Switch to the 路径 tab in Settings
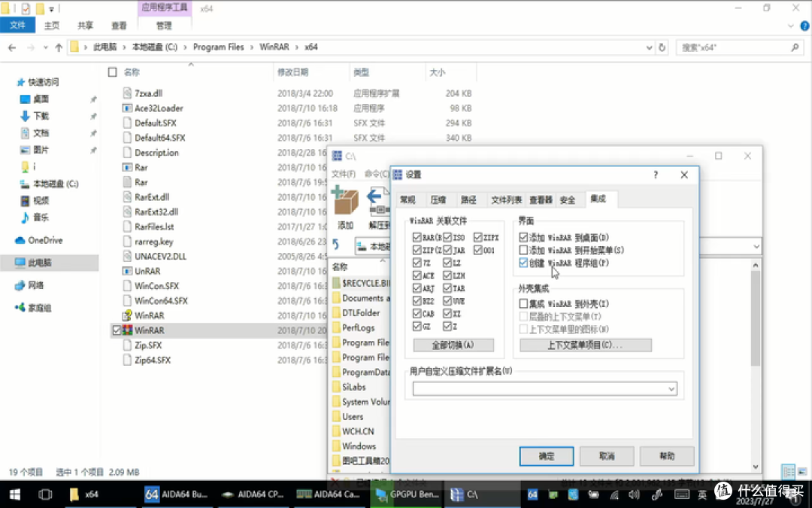812x508 pixels. [x=468, y=200]
